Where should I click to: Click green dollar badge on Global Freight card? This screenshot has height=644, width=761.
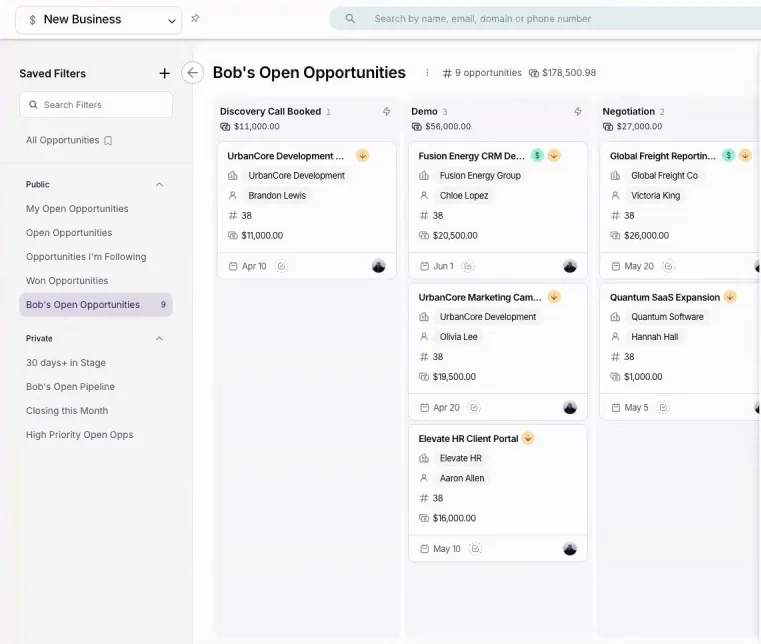click(x=728, y=155)
